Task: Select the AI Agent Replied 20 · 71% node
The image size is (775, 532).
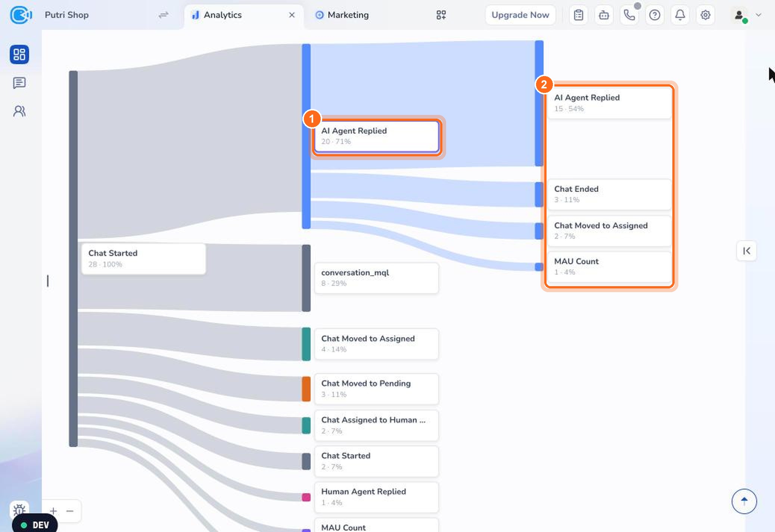Action: pyautogui.click(x=377, y=136)
